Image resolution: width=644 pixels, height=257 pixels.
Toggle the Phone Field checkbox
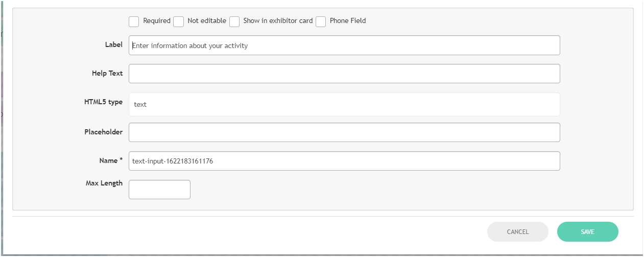[x=321, y=21]
